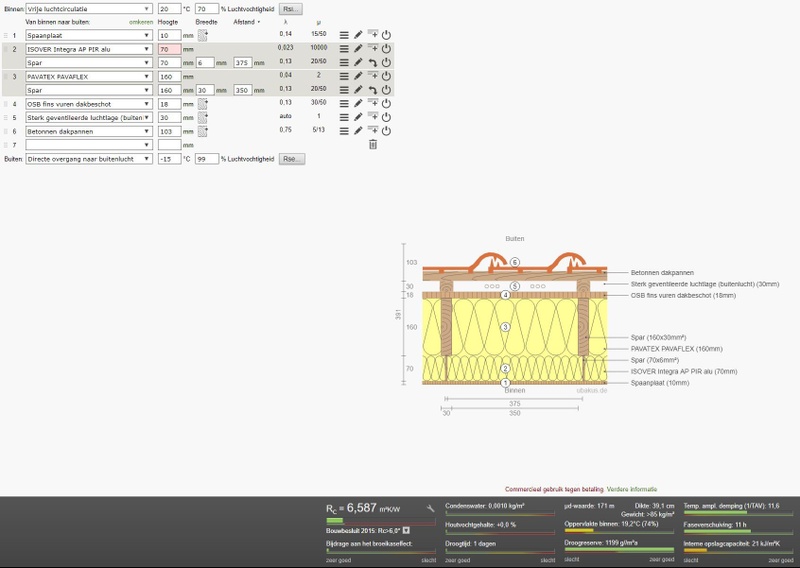The height and width of the screenshot is (568, 800).
Task: Click pencil icon on Betonnen dakpannen row
Action: tap(358, 131)
